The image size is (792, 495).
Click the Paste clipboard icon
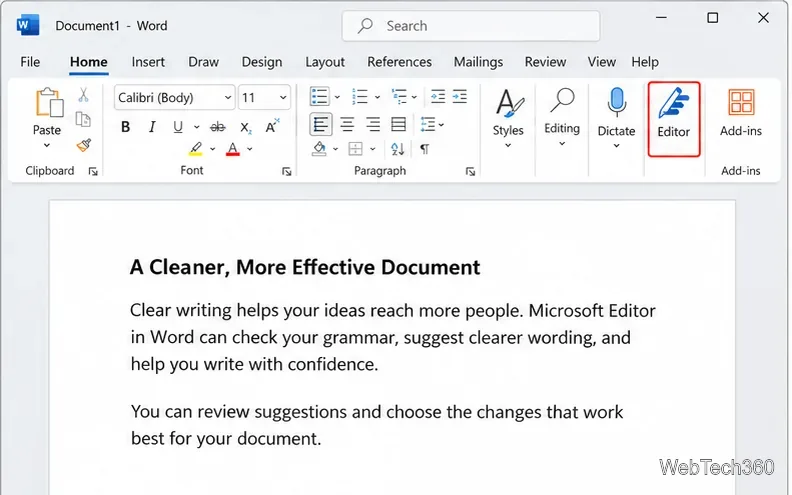pos(49,103)
